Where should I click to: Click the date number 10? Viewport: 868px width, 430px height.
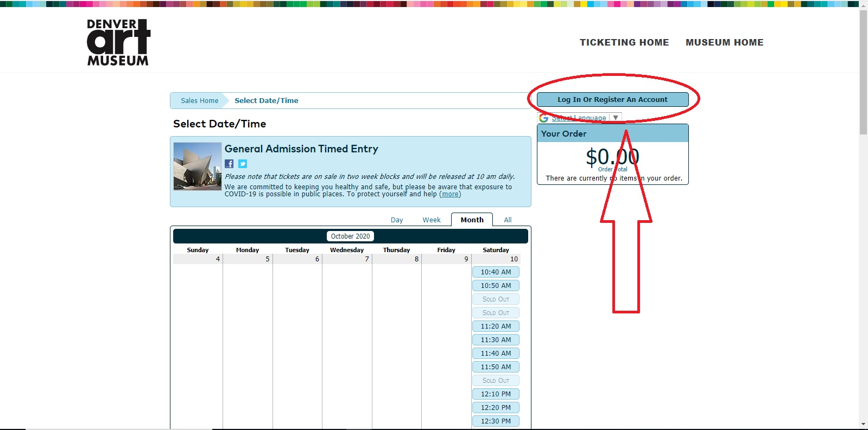(514, 259)
